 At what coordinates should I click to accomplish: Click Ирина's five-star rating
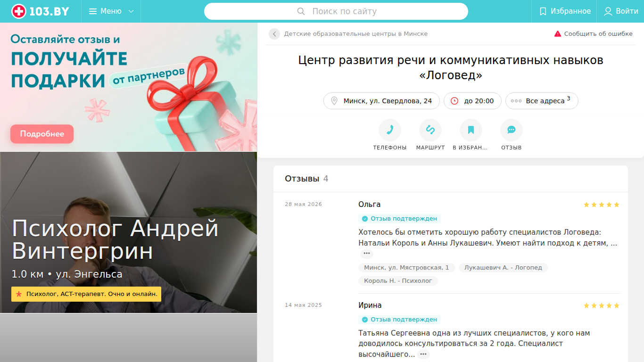pyautogui.click(x=601, y=305)
